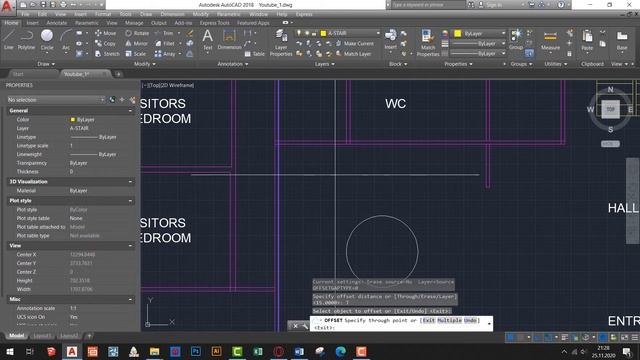Expand the Annotation panel
640x360 pixels.
pyautogui.click(x=233, y=64)
